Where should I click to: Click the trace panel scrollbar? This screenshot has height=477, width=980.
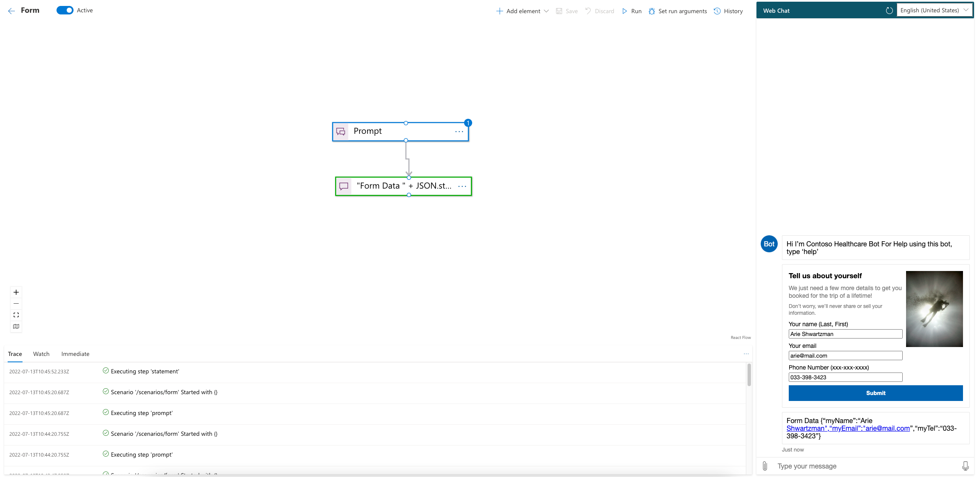pos(749,375)
